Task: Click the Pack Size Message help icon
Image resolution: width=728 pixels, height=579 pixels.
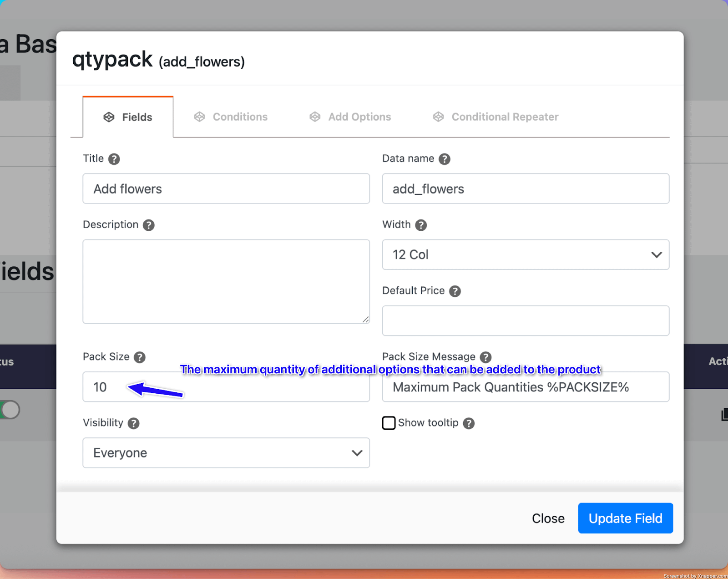Action: coord(486,357)
